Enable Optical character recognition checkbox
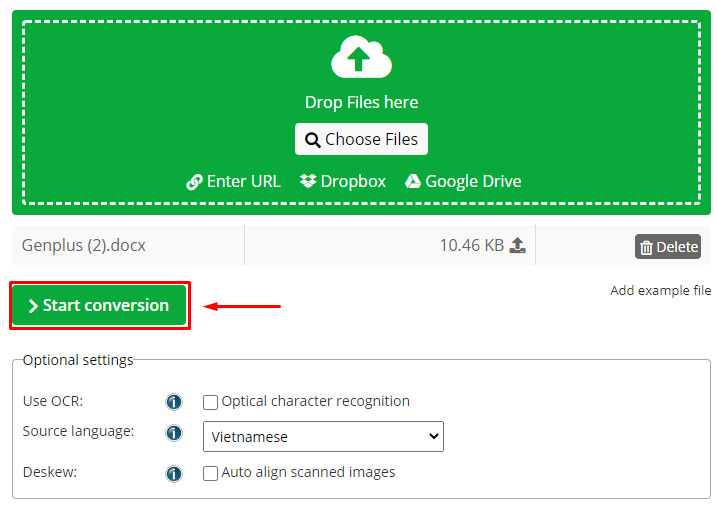Image resolution: width=718 pixels, height=509 pixels. [x=210, y=402]
